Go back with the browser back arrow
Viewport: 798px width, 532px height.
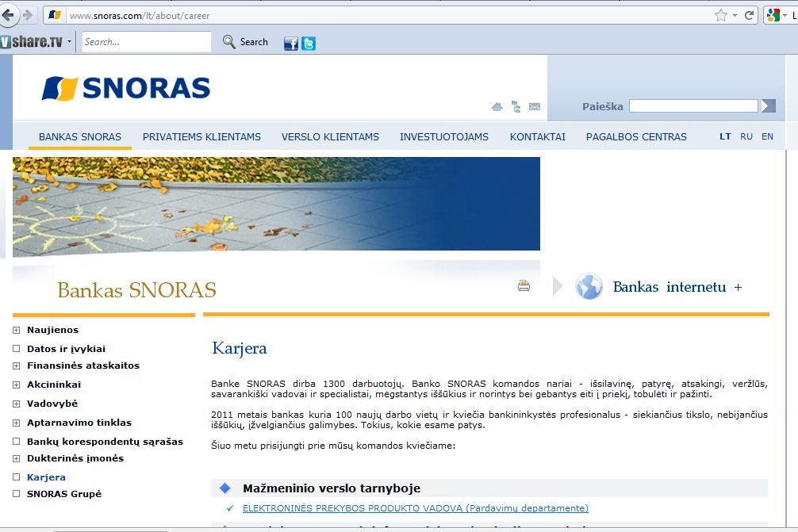(x=8, y=15)
